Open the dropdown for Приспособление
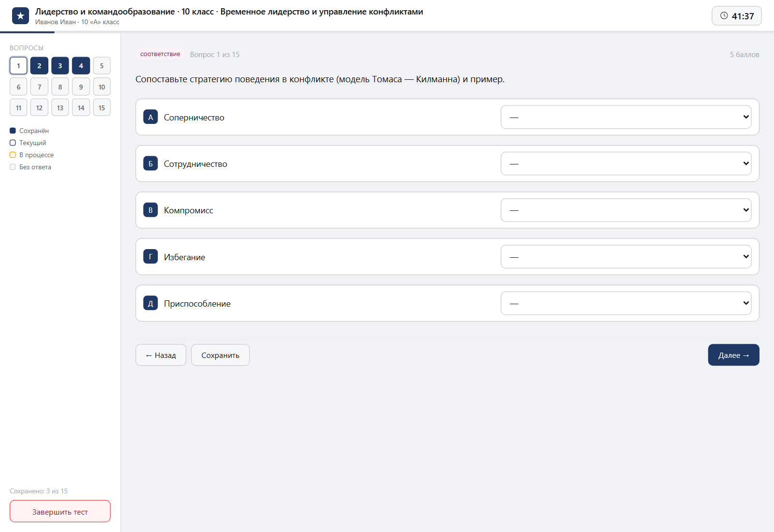 [626, 303]
